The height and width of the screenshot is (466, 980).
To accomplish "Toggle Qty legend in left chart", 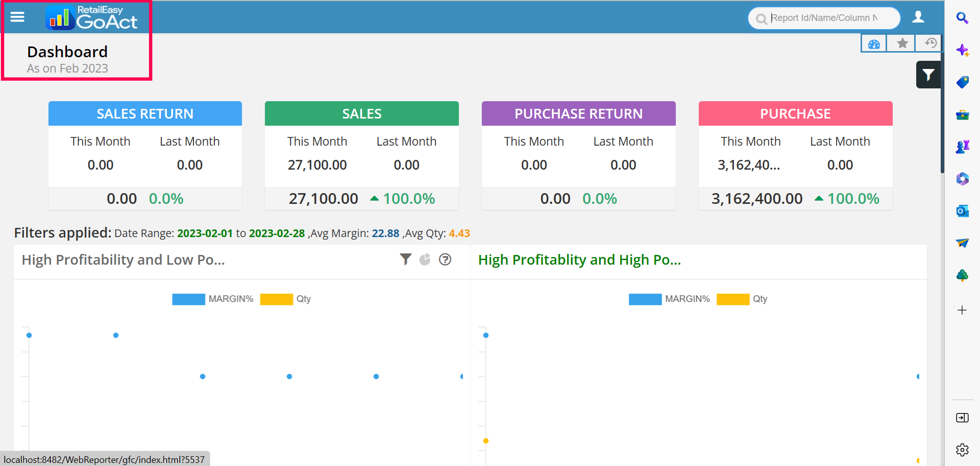I will (303, 299).
